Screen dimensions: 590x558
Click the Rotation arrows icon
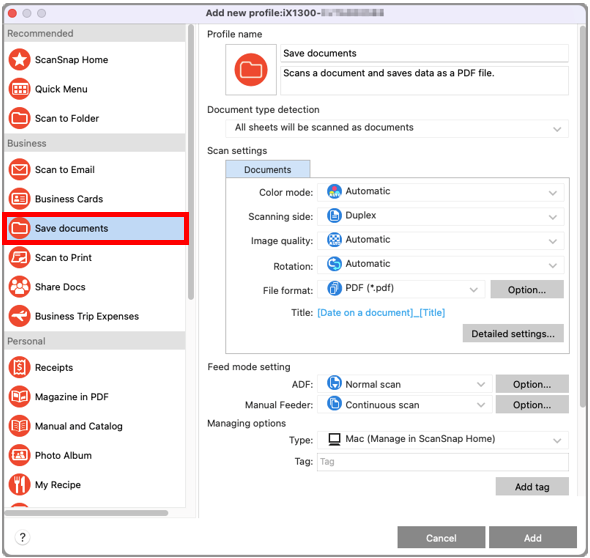pos(334,264)
